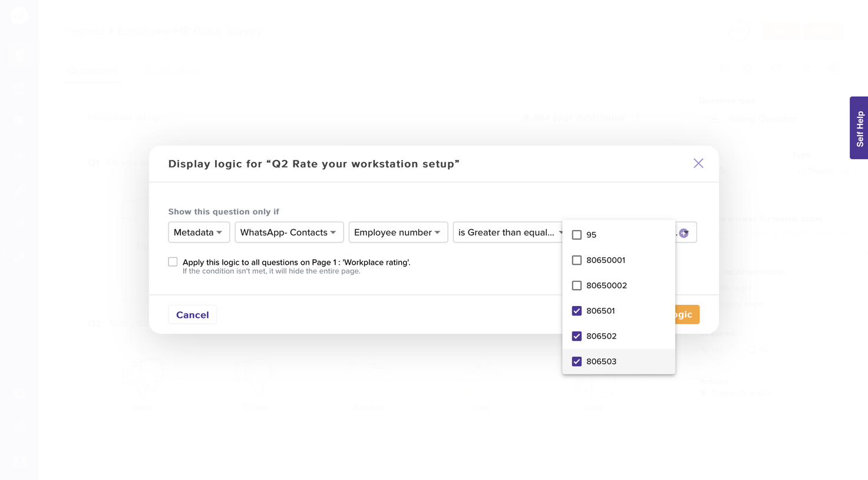The height and width of the screenshot is (480, 868).
Task: Close the Display logic dialog
Action: point(698,163)
